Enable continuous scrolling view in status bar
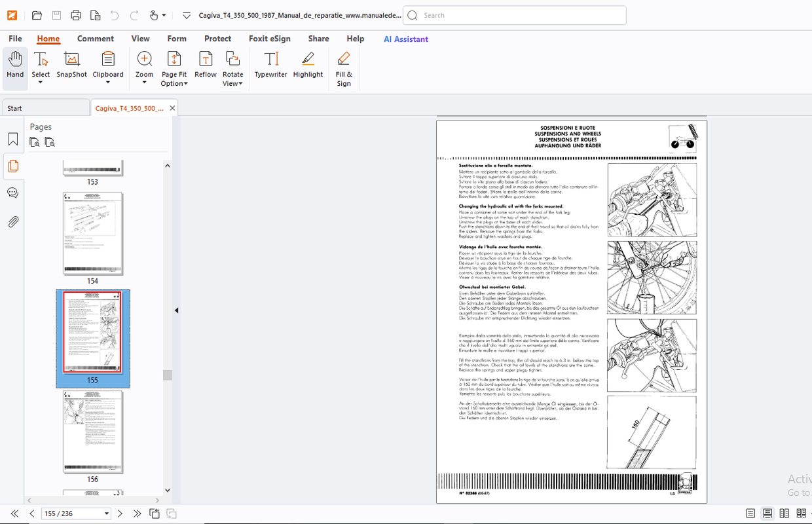 coord(767,513)
